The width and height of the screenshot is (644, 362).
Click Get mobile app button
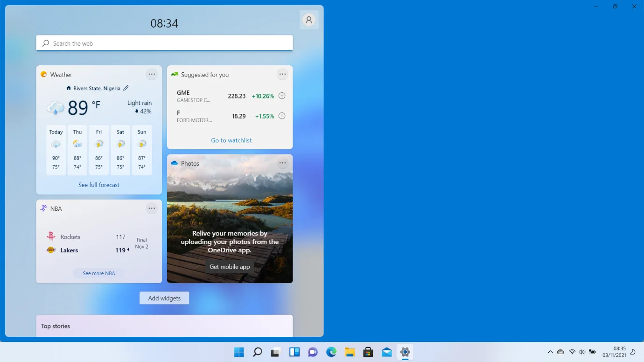(x=230, y=267)
